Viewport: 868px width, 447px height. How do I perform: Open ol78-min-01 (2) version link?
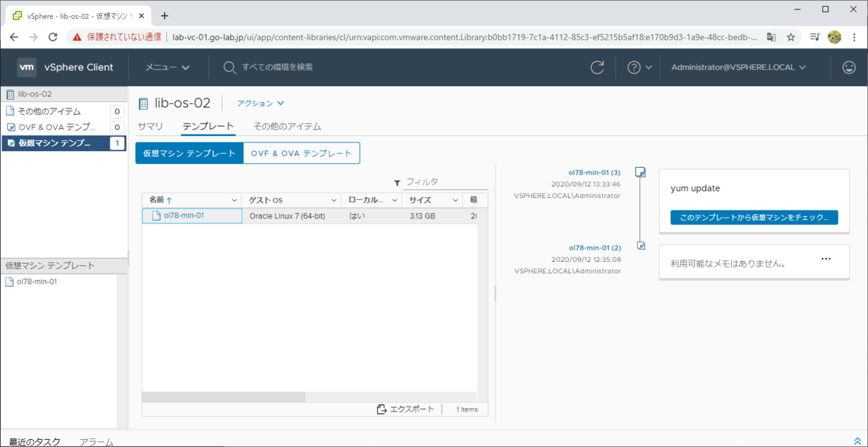pos(595,247)
